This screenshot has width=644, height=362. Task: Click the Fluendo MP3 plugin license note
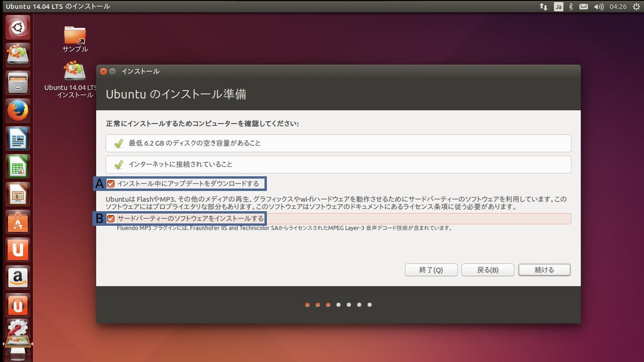tap(284, 228)
